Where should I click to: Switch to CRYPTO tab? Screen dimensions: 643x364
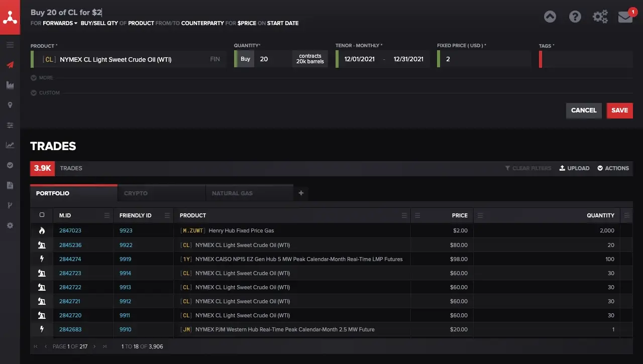162,193
